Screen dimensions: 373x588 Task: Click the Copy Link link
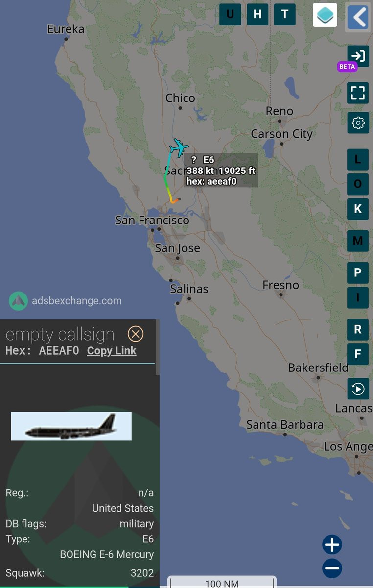pos(112,351)
